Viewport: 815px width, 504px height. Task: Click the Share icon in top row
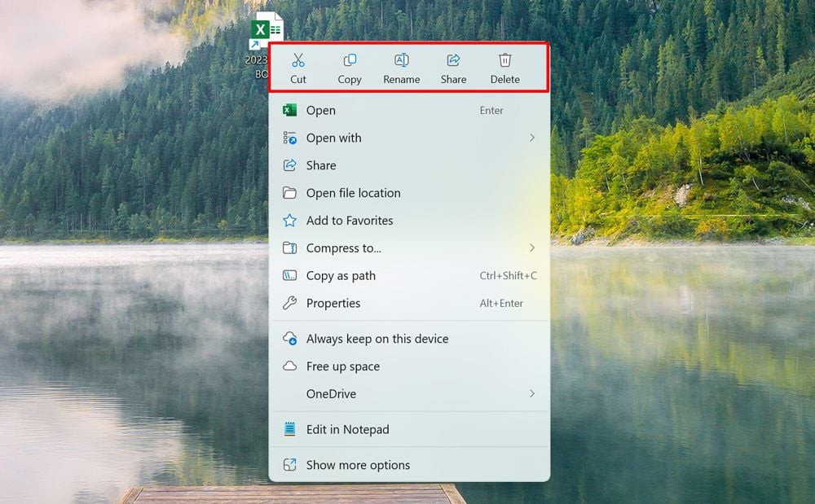tap(453, 60)
